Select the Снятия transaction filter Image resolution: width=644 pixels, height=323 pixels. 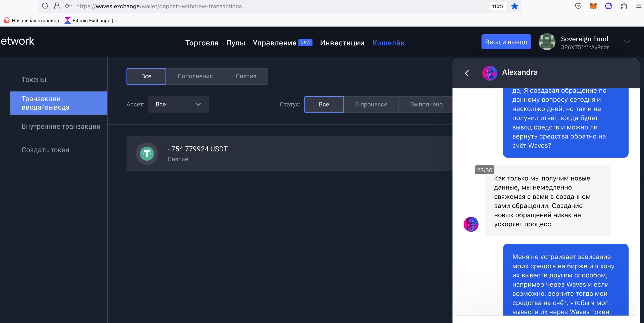tap(246, 76)
